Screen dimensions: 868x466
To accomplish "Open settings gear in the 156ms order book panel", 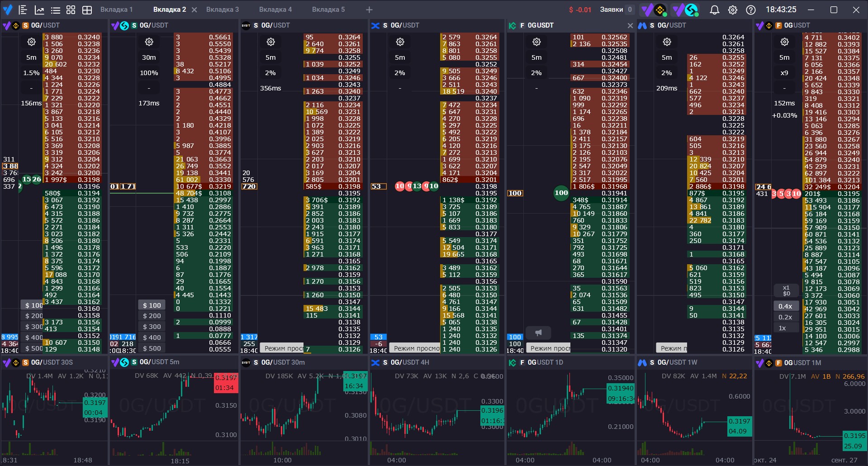I will 31,42.
